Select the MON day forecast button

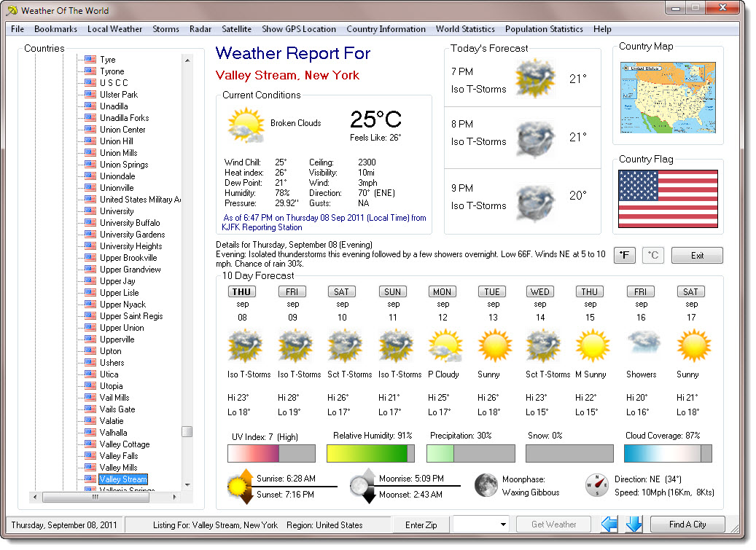pos(442,291)
